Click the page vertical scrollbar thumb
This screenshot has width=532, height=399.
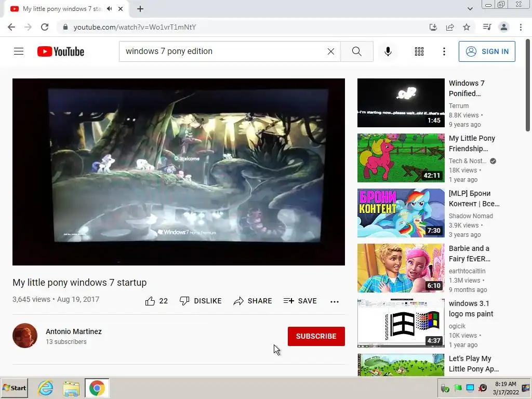[528, 85]
